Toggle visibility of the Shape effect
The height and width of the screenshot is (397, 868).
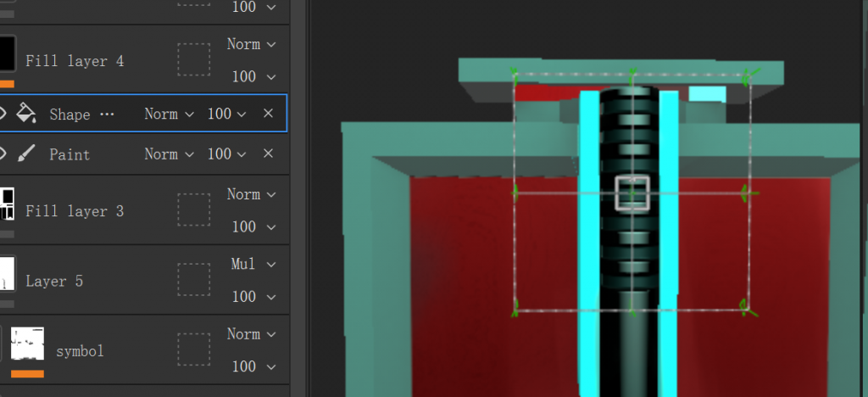pos(3,114)
